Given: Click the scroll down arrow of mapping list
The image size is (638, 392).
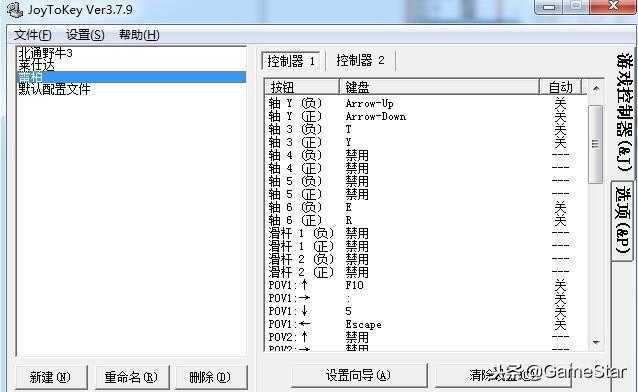Looking at the screenshot, I should tap(596, 342).
